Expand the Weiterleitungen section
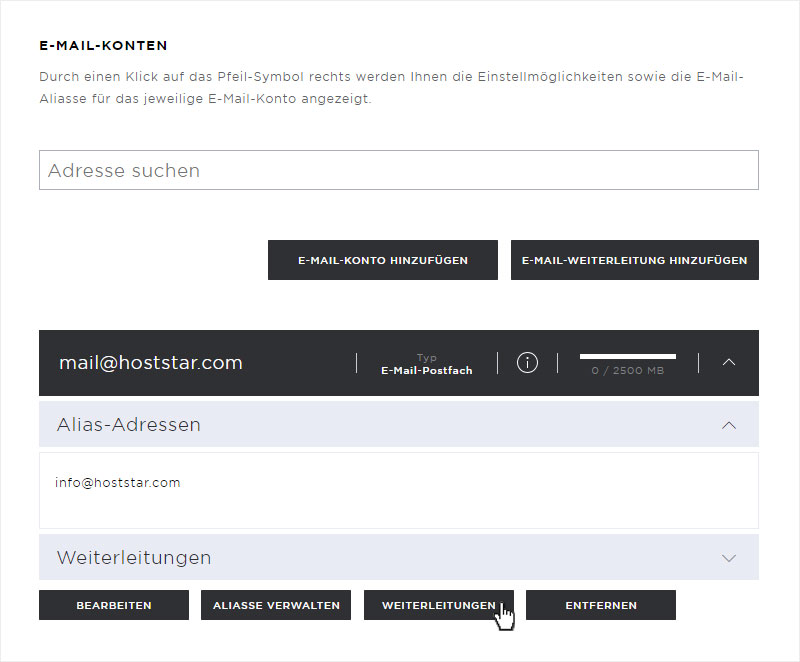The width and height of the screenshot is (800, 662). pos(729,558)
